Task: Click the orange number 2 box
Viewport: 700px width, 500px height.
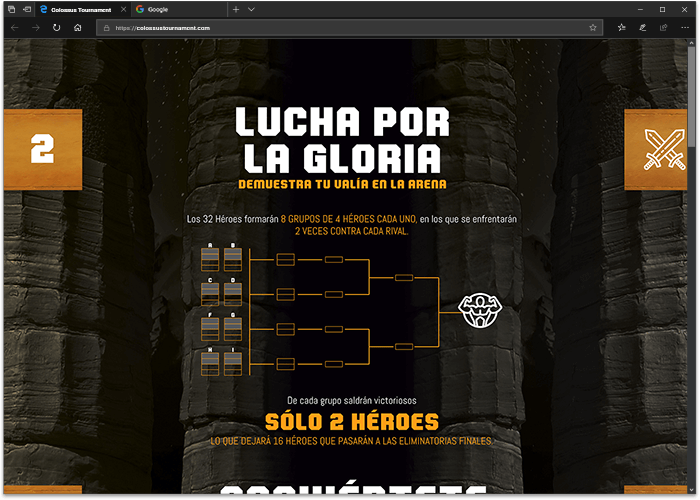Action: tap(41, 149)
